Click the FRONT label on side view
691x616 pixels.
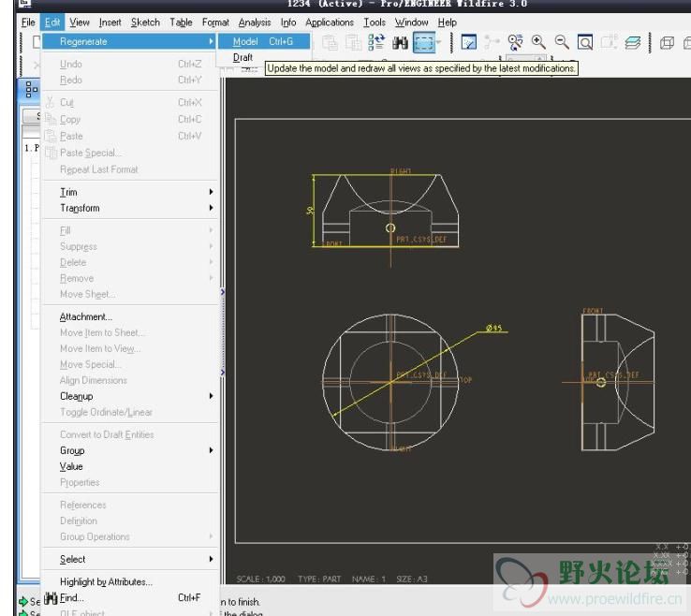point(593,311)
